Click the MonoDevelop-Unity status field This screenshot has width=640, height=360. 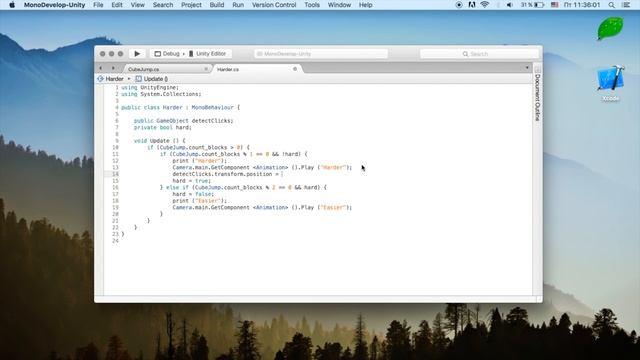(321, 53)
